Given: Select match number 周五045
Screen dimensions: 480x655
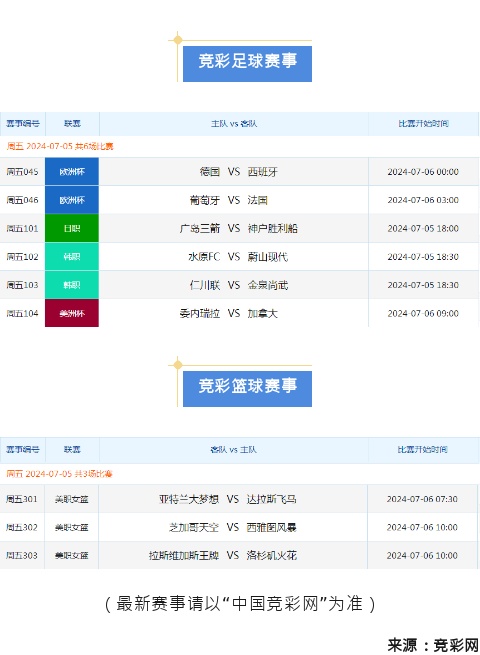Looking at the screenshot, I should coord(22,172).
